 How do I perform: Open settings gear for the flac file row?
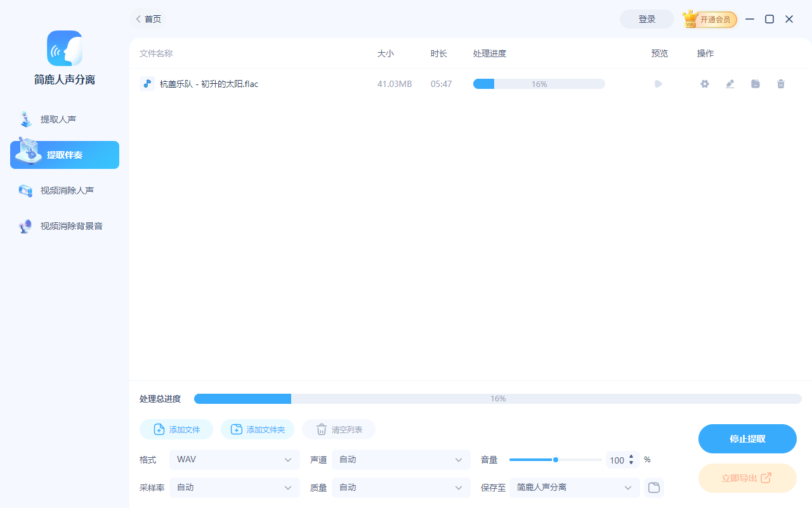point(704,83)
